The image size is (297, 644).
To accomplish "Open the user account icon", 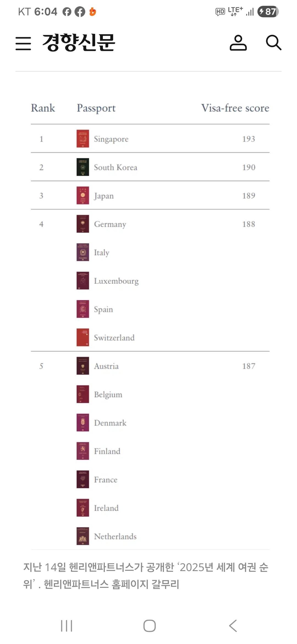I will pyautogui.click(x=238, y=43).
